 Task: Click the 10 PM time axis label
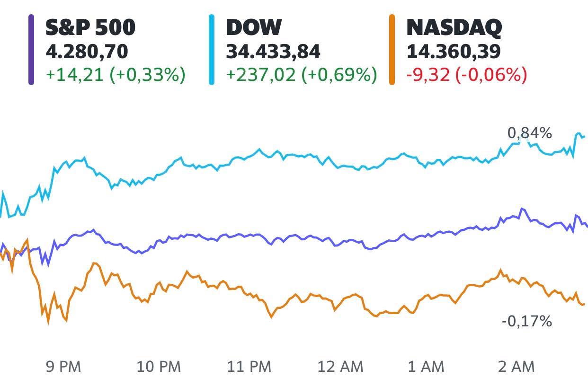tap(159, 366)
